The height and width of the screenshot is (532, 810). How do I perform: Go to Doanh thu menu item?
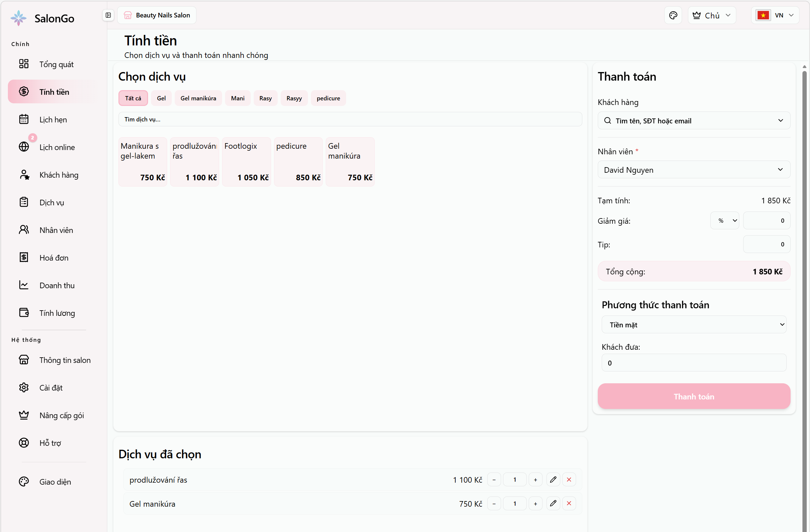click(x=57, y=285)
